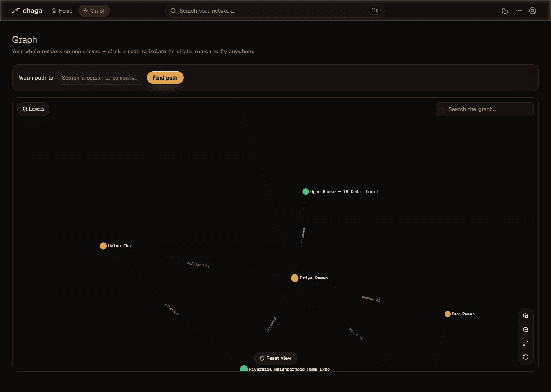Fit graph to screen expand icon

click(x=526, y=343)
